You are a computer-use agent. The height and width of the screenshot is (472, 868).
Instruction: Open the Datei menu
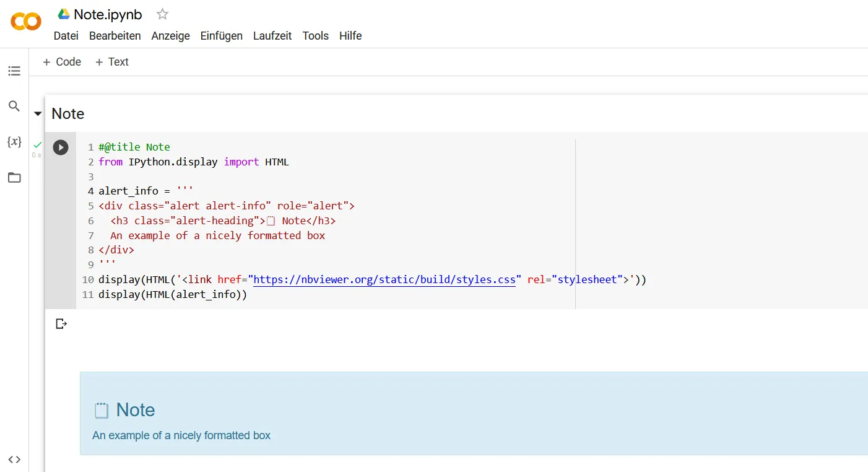tap(66, 36)
